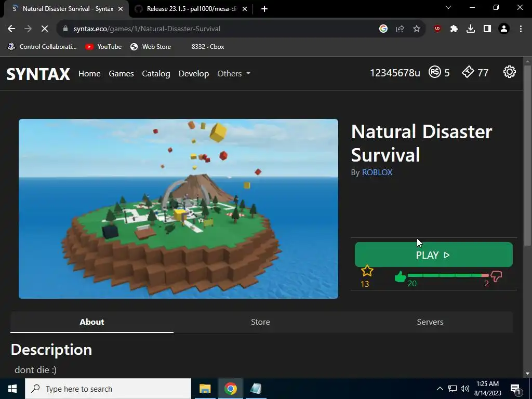Go forward with the browser forward arrow
Image resolution: width=532 pixels, height=399 pixels.
(x=28, y=29)
